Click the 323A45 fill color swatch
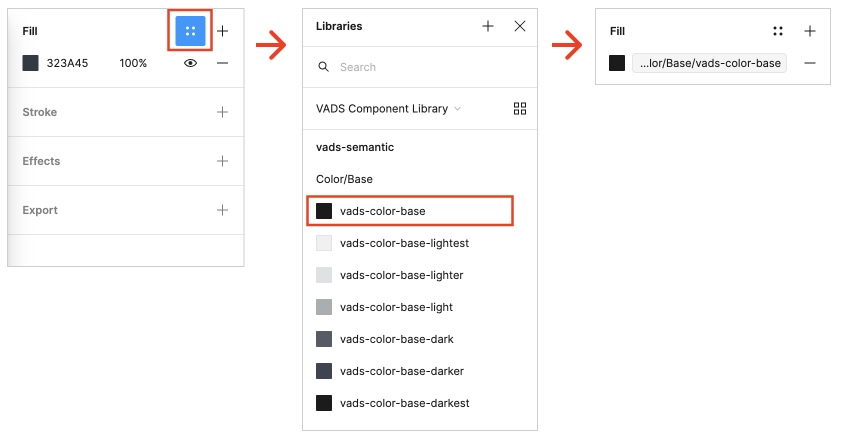The height and width of the screenshot is (447, 845). (30, 63)
